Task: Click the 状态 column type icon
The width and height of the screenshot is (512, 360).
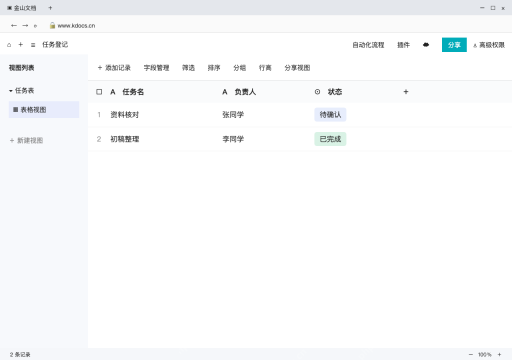Action: point(317,92)
